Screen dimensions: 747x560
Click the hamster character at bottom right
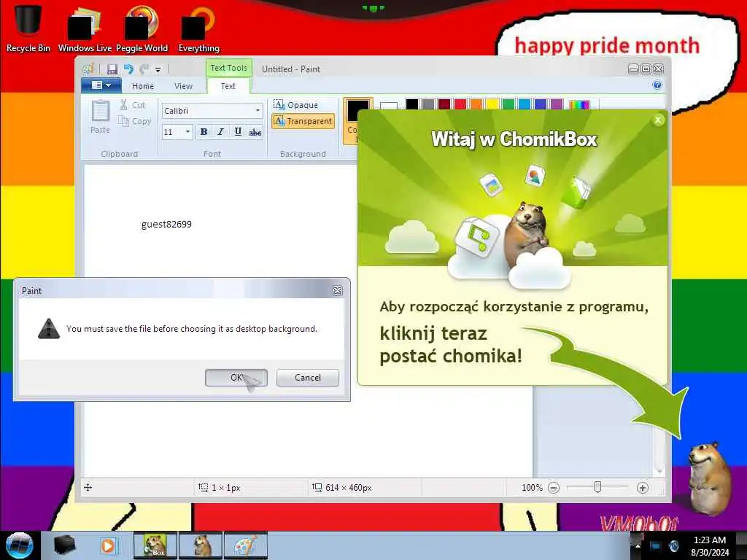[x=709, y=478]
